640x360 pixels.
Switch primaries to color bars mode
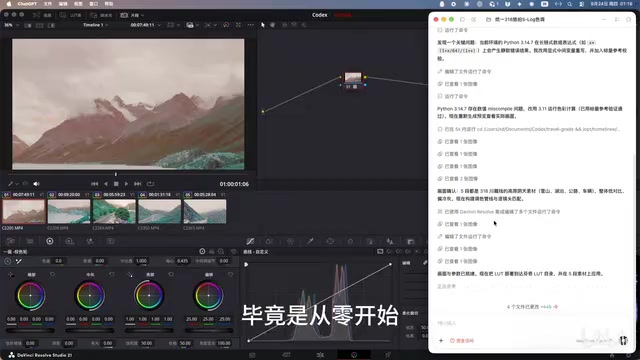point(211,251)
